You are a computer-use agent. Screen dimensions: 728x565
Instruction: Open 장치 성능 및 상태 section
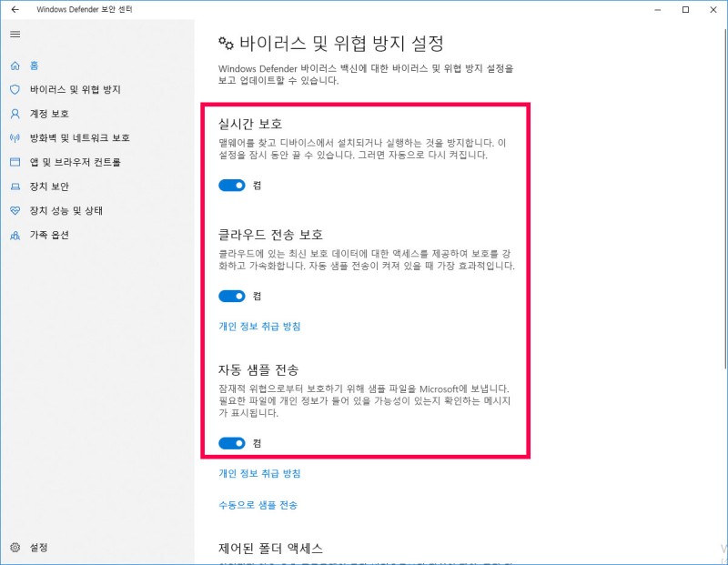point(66,211)
